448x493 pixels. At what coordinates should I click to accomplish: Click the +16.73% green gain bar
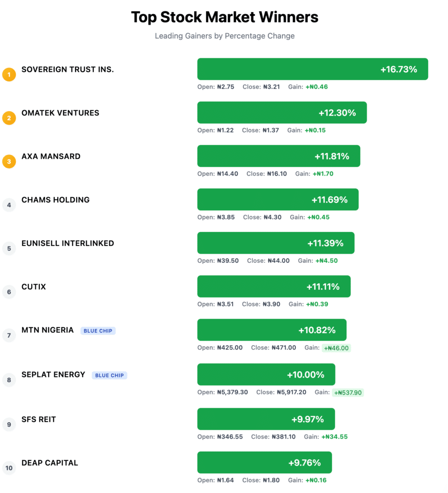[x=312, y=69]
